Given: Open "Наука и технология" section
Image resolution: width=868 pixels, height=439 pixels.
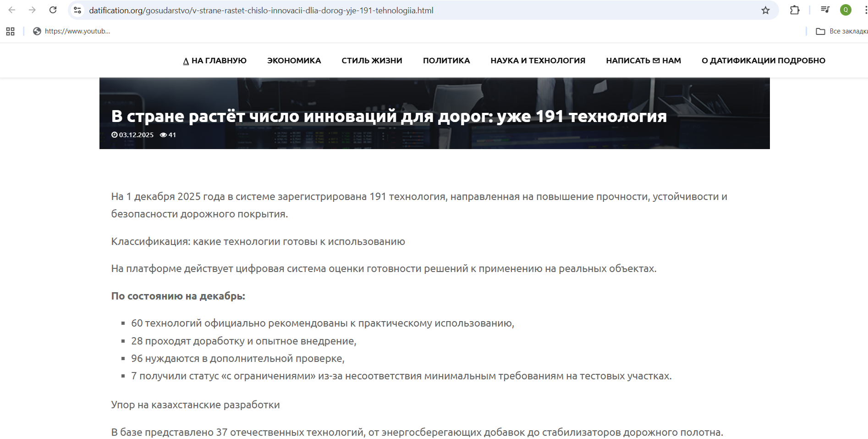Looking at the screenshot, I should [538, 61].
